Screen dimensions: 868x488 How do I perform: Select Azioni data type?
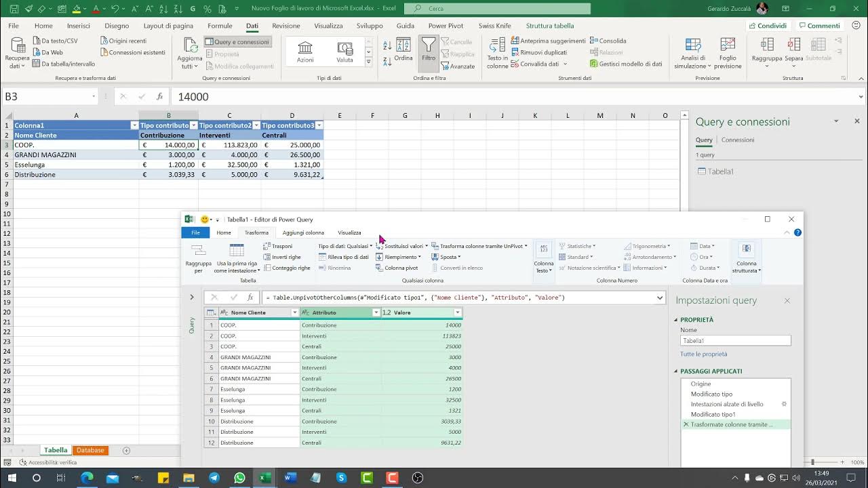305,52
